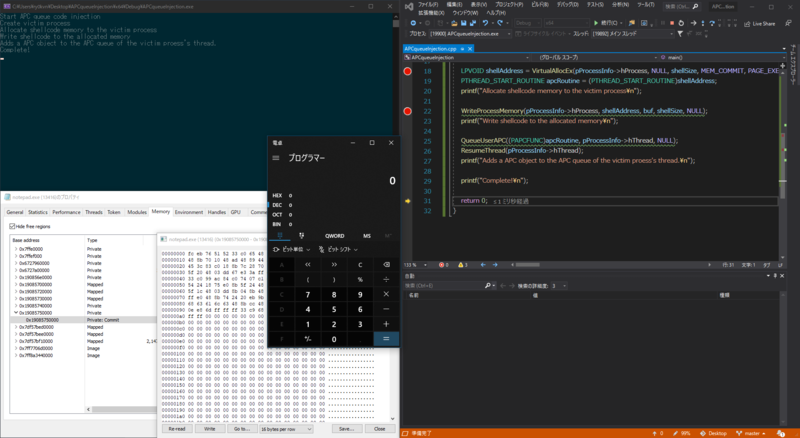Screen dimensions: 800x438
Task: Open the 16 bytes per row dropdown
Action: (286, 429)
